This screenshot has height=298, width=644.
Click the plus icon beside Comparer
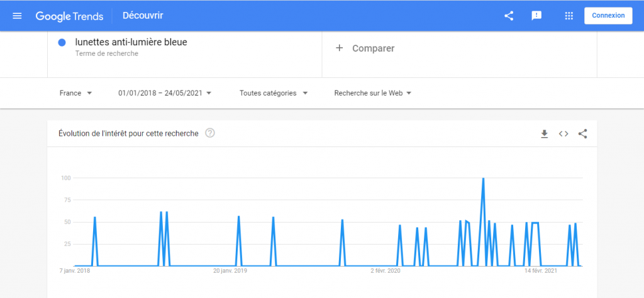pyautogui.click(x=340, y=48)
